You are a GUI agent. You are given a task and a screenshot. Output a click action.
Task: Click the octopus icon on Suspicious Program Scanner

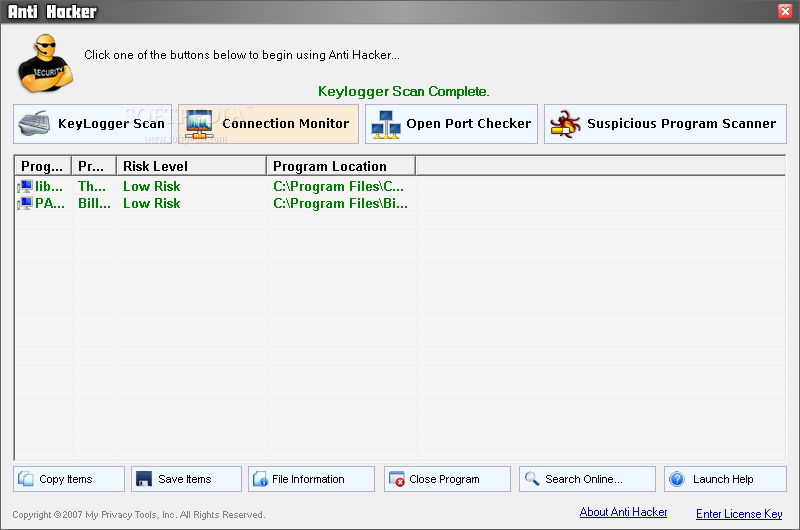tap(565, 124)
